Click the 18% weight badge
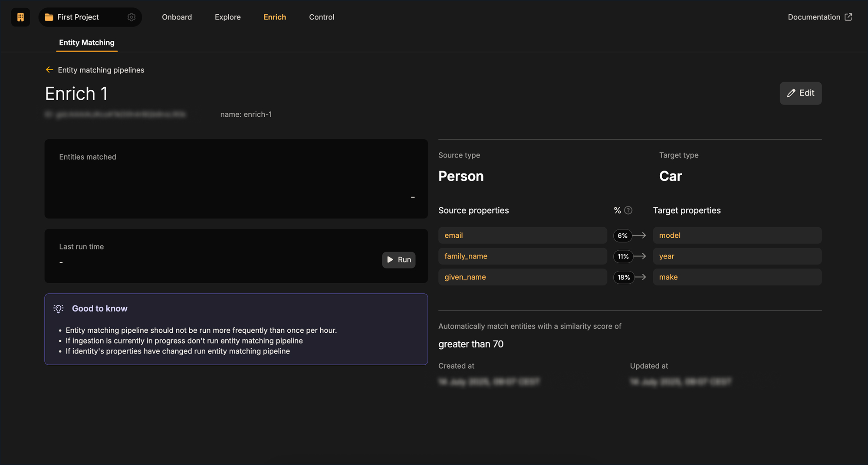This screenshot has height=465, width=868. coord(624,277)
